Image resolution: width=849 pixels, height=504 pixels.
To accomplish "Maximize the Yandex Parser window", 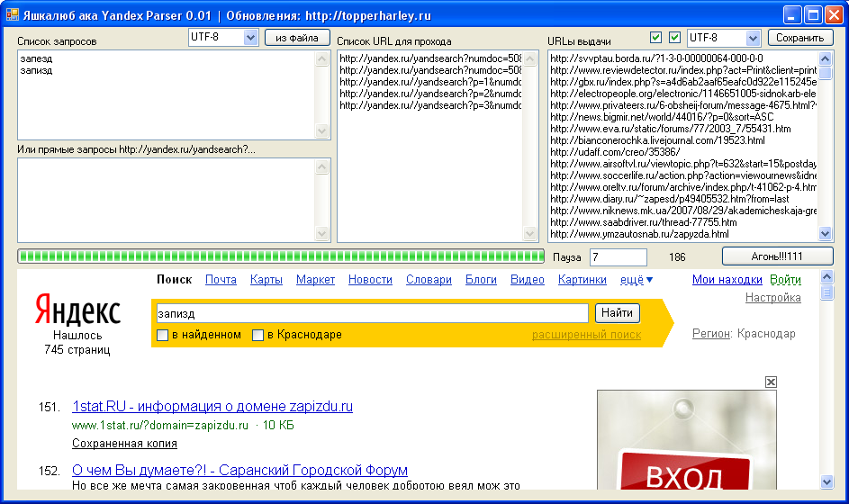I will [813, 14].
